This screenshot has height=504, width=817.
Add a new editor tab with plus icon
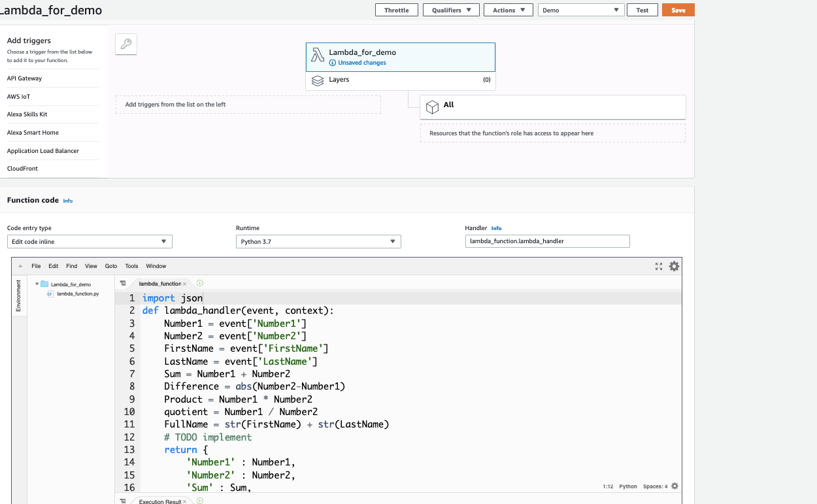[200, 283]
